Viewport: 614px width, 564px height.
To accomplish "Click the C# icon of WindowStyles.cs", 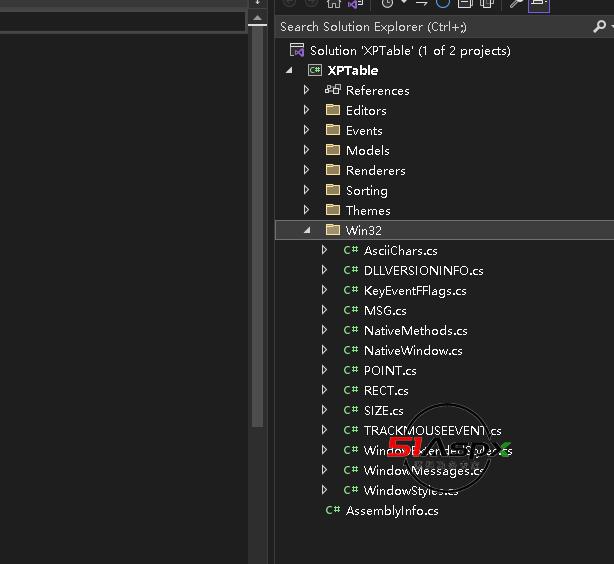I will coord(351,490).
